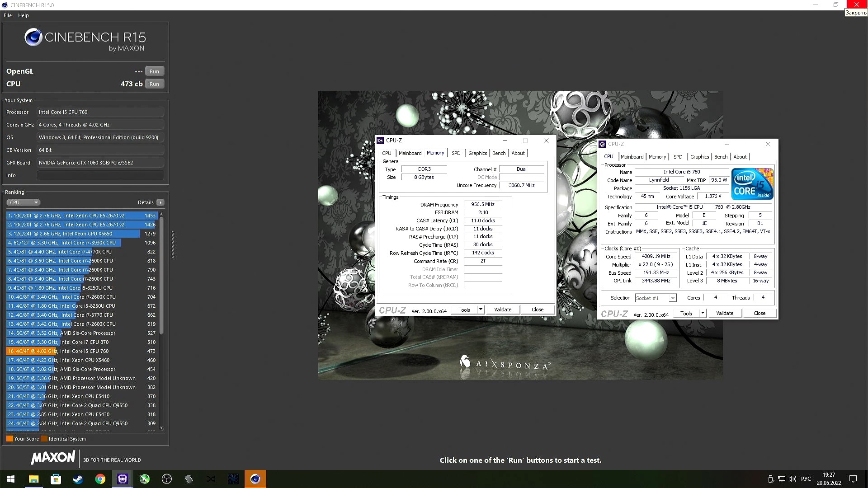The height and width of the screenshot is (488, 868).
Task: Open Steam from the taskbar
Action: click(78, 479)
